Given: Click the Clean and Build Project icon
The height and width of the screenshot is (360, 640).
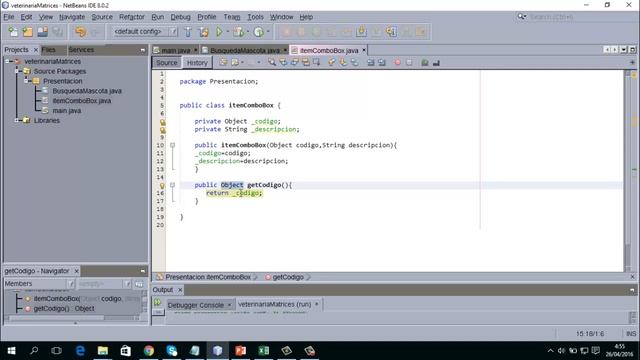Looking at the screenshot, I should (203, 31).
